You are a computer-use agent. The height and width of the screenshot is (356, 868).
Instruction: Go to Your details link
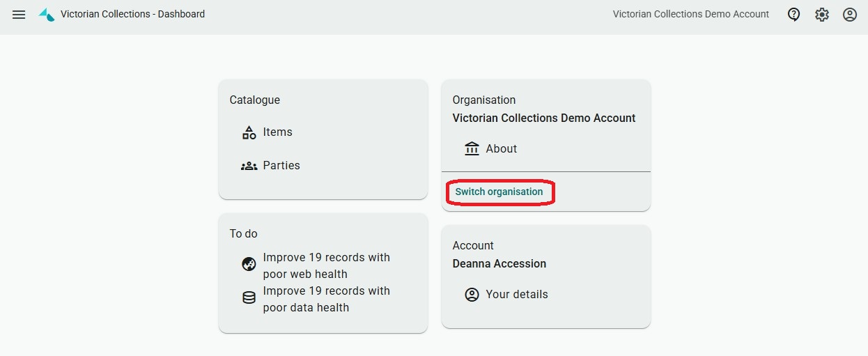pyautogui.click(x=516, y=295)
